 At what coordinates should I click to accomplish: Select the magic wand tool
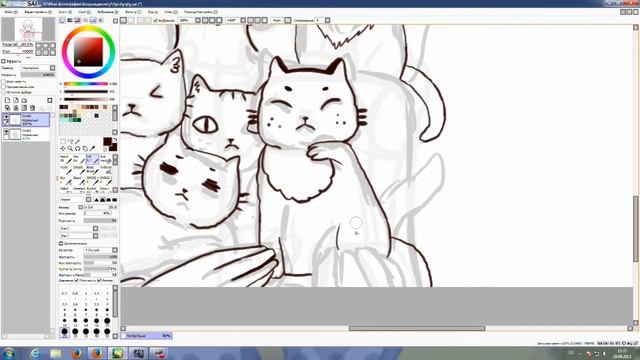78,142
